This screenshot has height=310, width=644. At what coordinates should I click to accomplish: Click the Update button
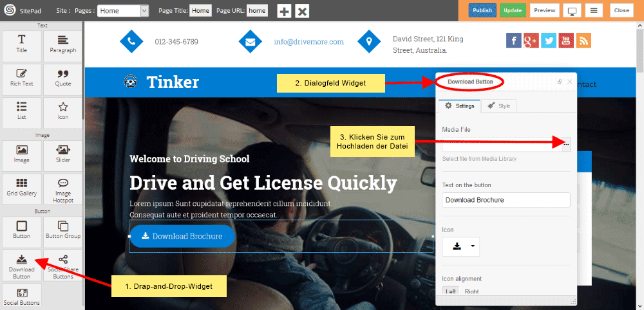[x=513, y=11]
